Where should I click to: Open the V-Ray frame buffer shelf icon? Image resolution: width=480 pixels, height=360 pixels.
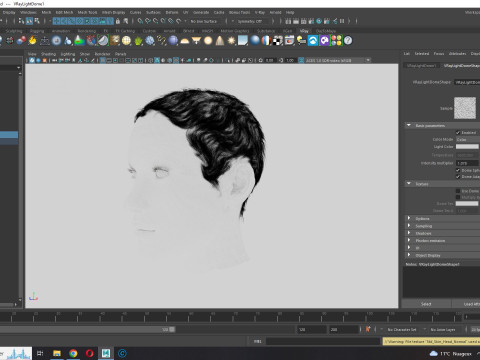(x=289, y=41)
